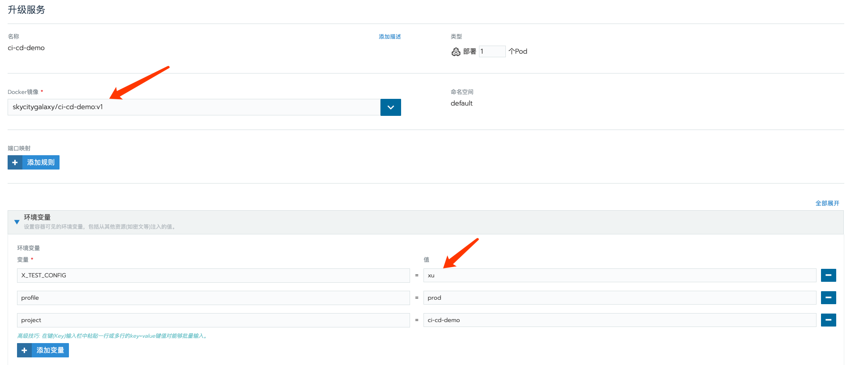The width and height of the screenshot is (868, 365).
Task: Remove the project variable row
Action: point(828,320)
